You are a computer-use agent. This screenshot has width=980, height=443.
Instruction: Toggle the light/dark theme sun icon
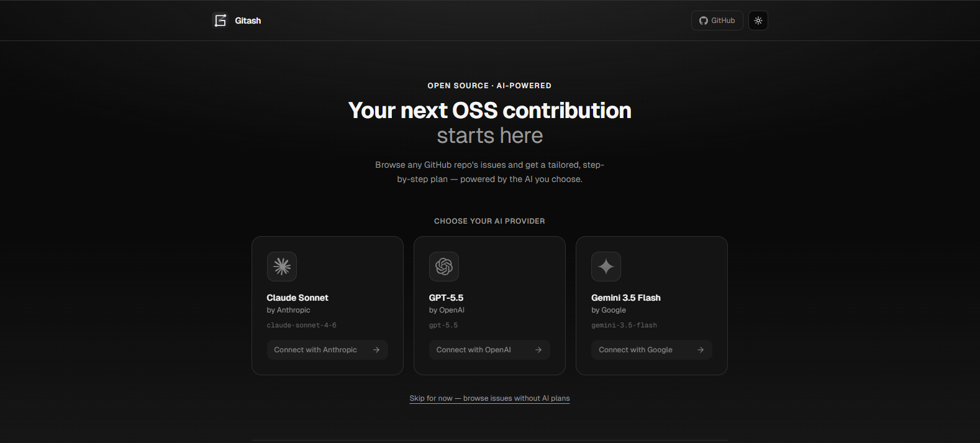758,21
